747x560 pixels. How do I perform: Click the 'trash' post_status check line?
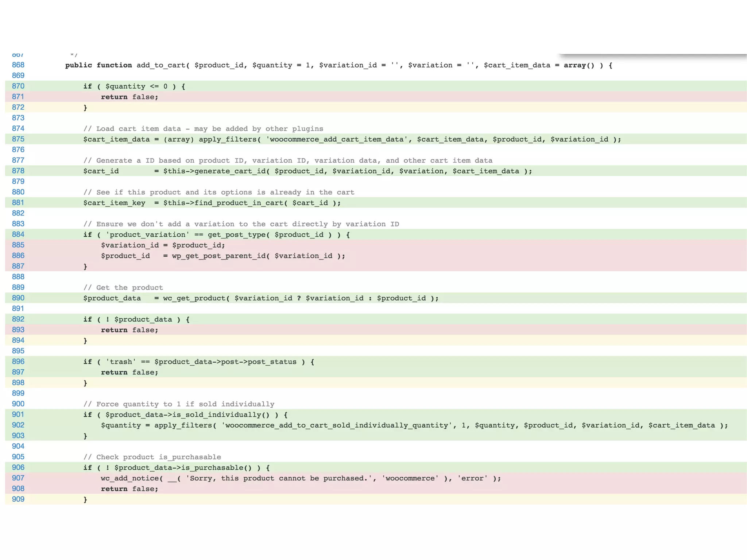tap(198, 362)
